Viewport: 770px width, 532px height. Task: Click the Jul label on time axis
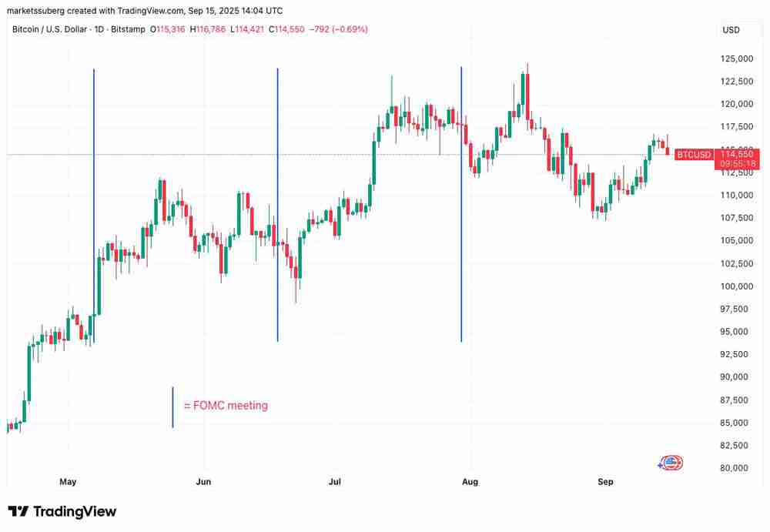pos(335,482)
